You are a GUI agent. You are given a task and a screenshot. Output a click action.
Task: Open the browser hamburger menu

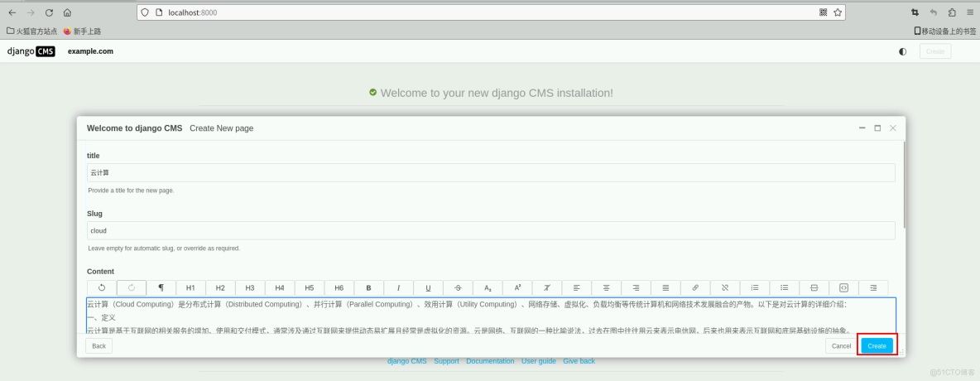pos(968,12)
